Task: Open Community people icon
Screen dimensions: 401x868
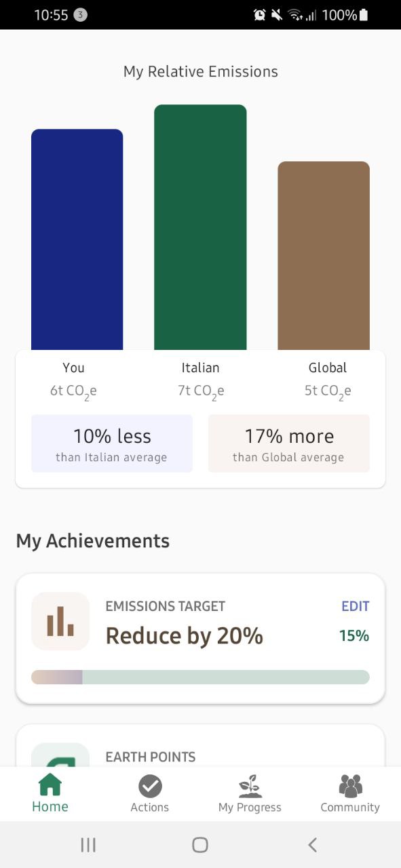Action: pyautogui.click(x=350, y=786)
